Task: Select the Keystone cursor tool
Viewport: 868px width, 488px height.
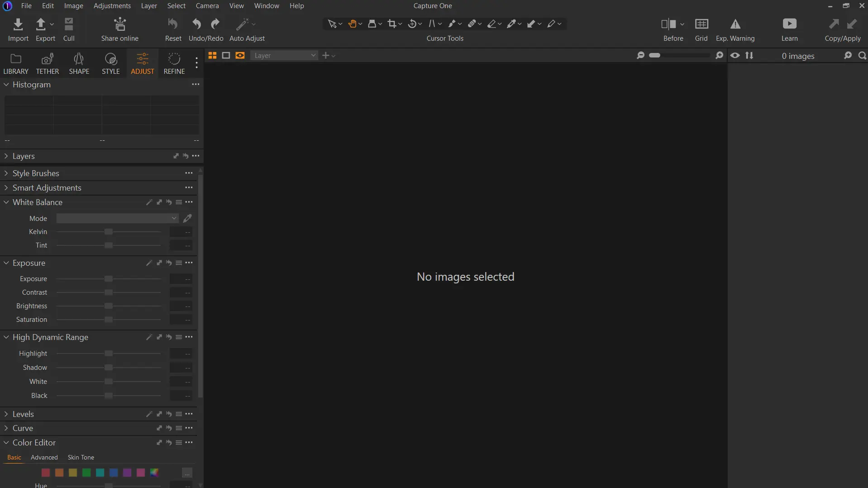Action: point(432,24)
